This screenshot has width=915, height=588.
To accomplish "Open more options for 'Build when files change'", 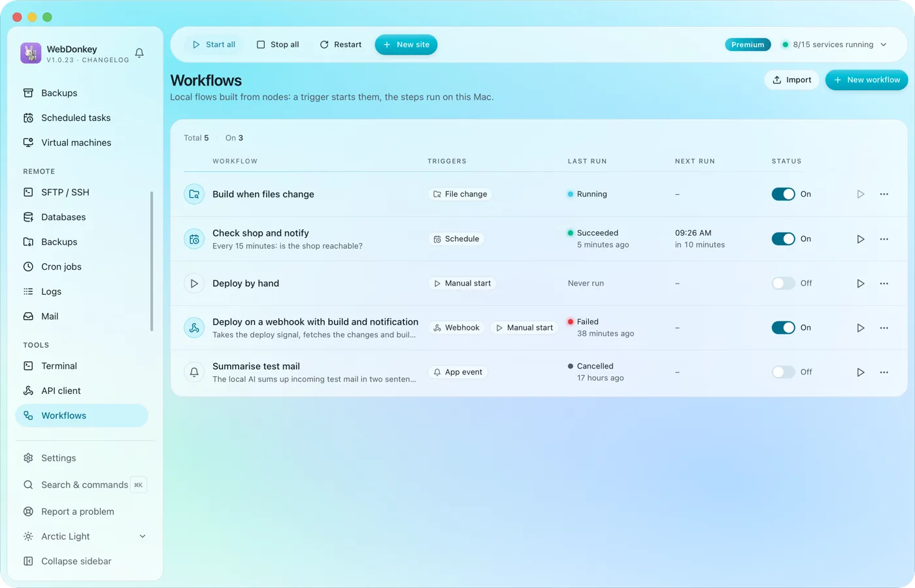I will pyautogui.click(x=884, y=194).
